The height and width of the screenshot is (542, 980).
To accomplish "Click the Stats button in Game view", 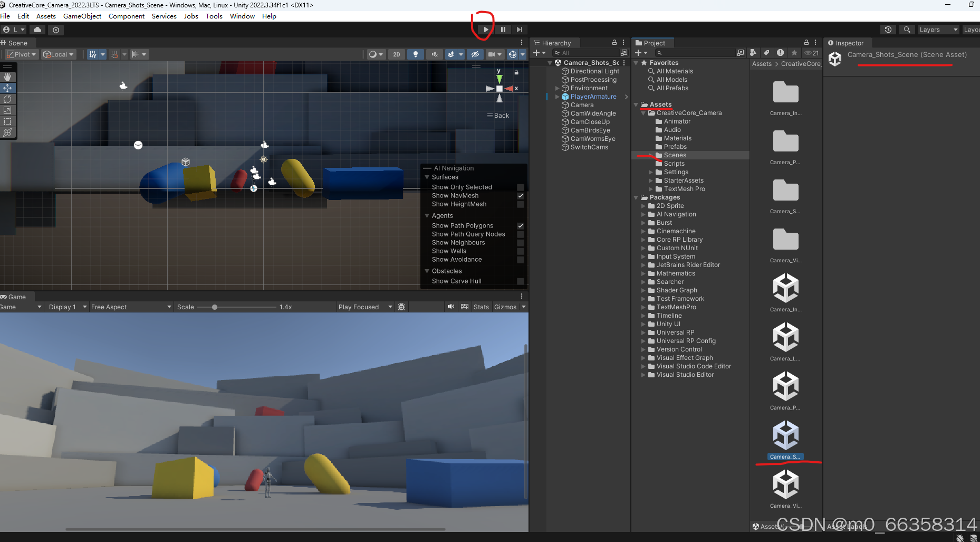I will (x=481, y=307).
